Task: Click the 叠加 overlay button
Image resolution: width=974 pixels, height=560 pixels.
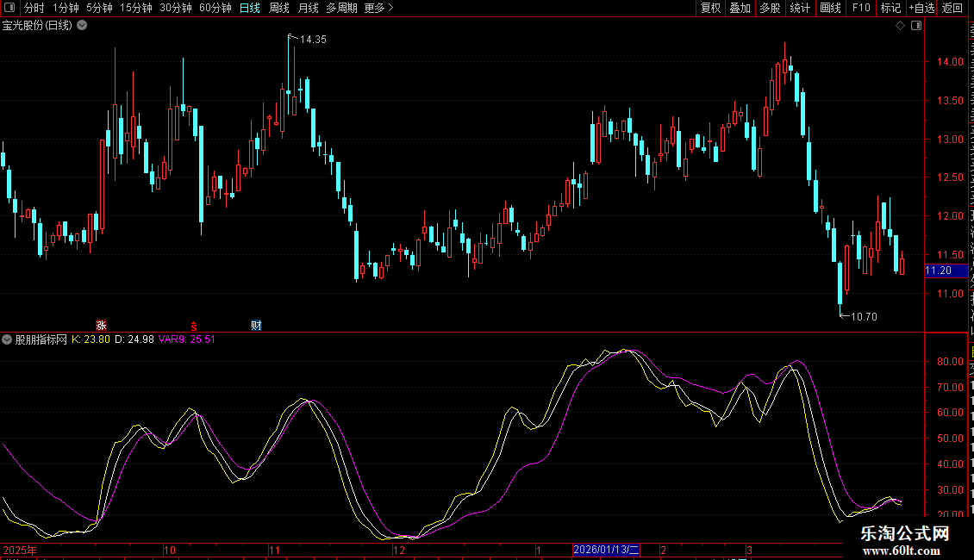Action: pos(740,8)
